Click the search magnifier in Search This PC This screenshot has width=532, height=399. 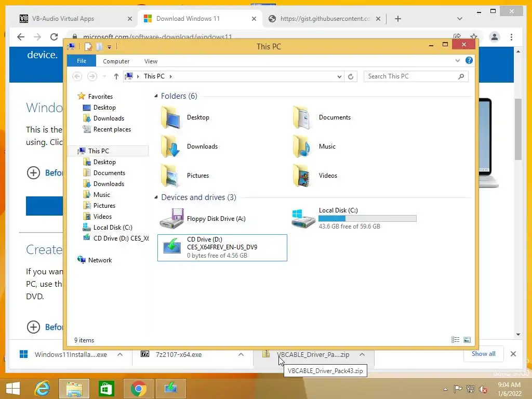point(461,76)
